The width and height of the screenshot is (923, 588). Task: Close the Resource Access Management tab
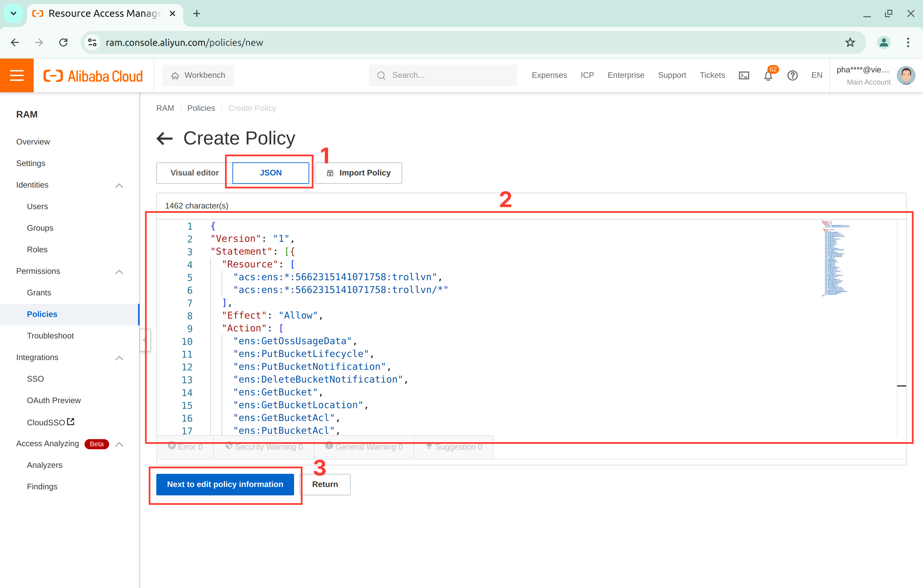pos(172,13)
